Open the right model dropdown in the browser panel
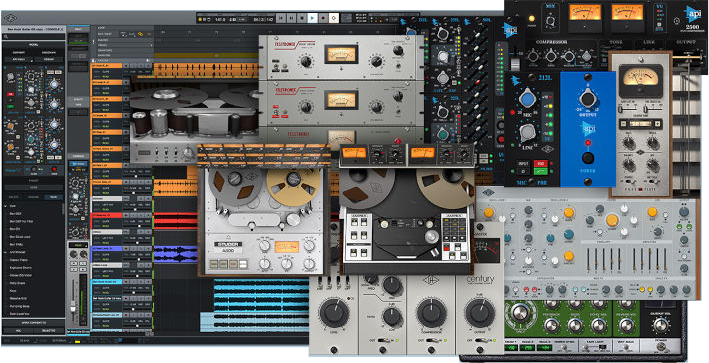Image resolution: width=709 pixels, height=363 pixels. click(49, 60)
